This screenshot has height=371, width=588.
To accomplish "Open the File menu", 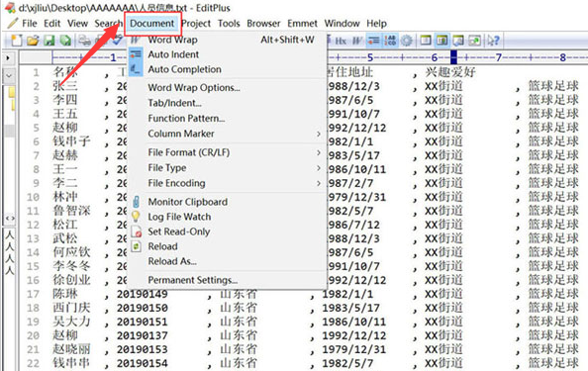I will point(30,23).
